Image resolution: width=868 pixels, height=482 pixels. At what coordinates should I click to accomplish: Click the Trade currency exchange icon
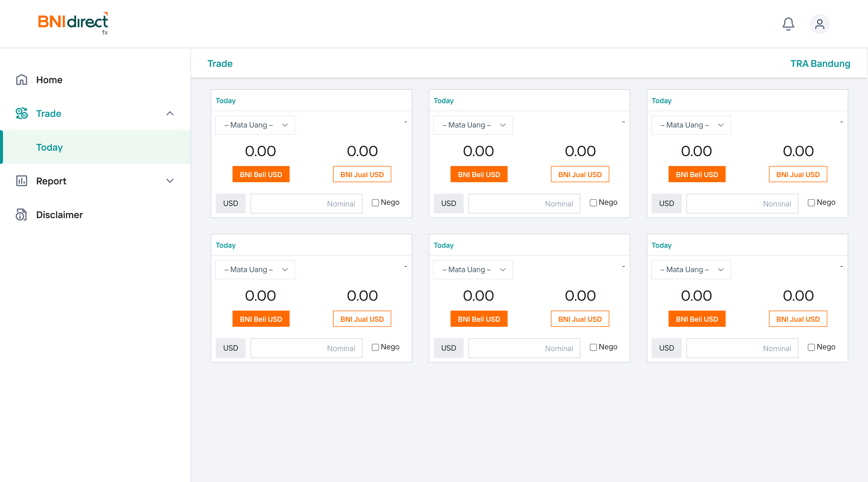(22, 114)
